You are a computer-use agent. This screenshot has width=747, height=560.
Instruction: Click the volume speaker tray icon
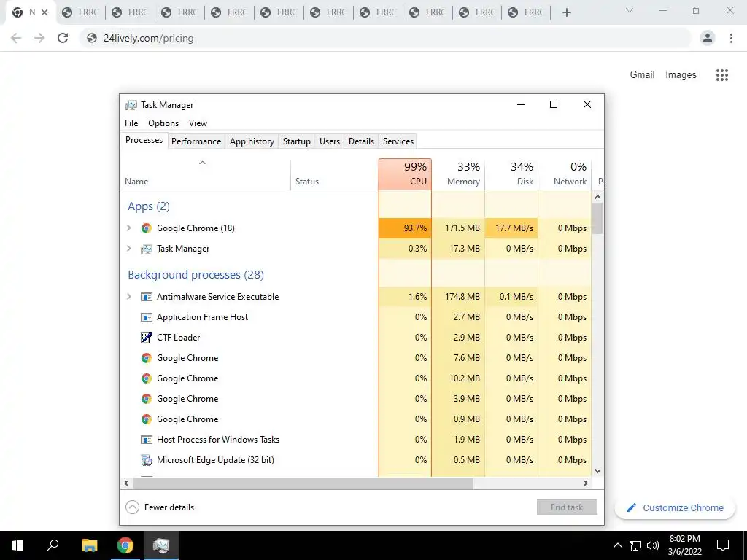click(x=653, y=545)
